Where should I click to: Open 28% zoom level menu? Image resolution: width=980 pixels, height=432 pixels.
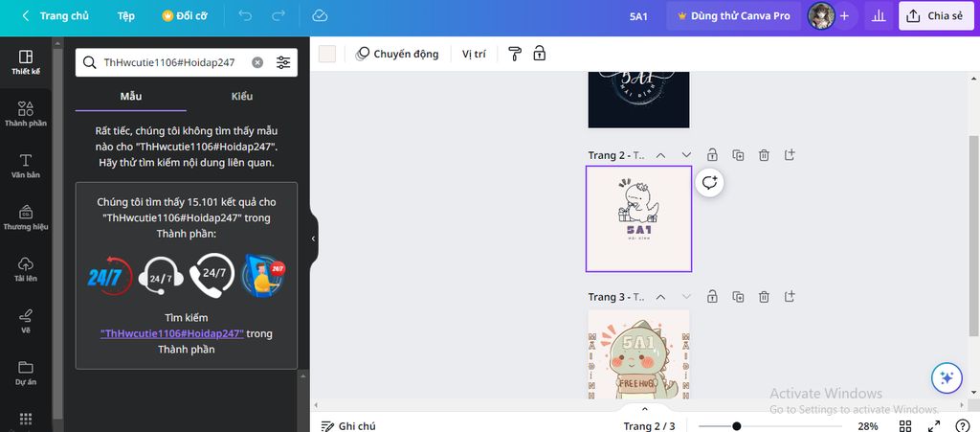pyautogui.click(x=867, y=426)
